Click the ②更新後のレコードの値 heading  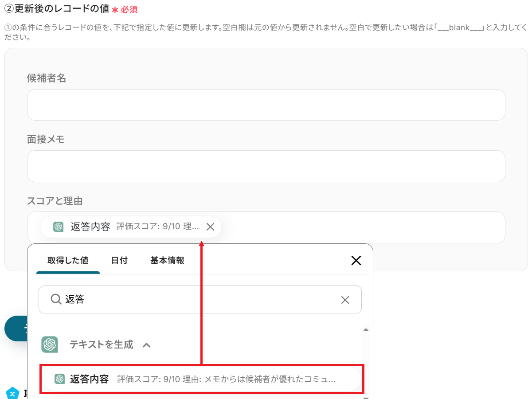point(56,8)
